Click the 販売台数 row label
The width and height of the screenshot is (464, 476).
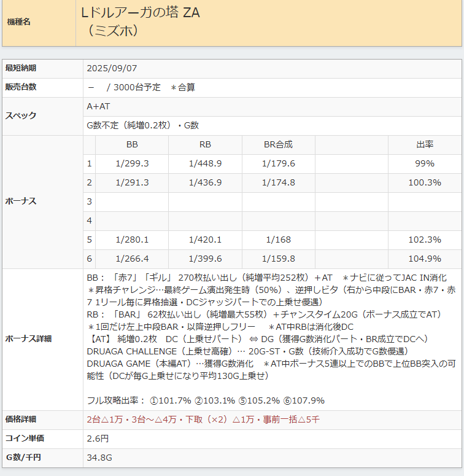click(21, 87)
